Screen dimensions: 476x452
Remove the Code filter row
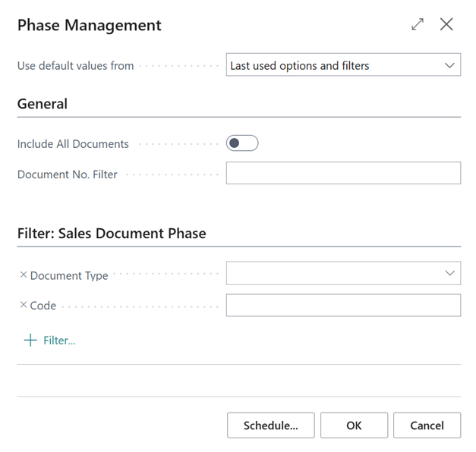23,306
